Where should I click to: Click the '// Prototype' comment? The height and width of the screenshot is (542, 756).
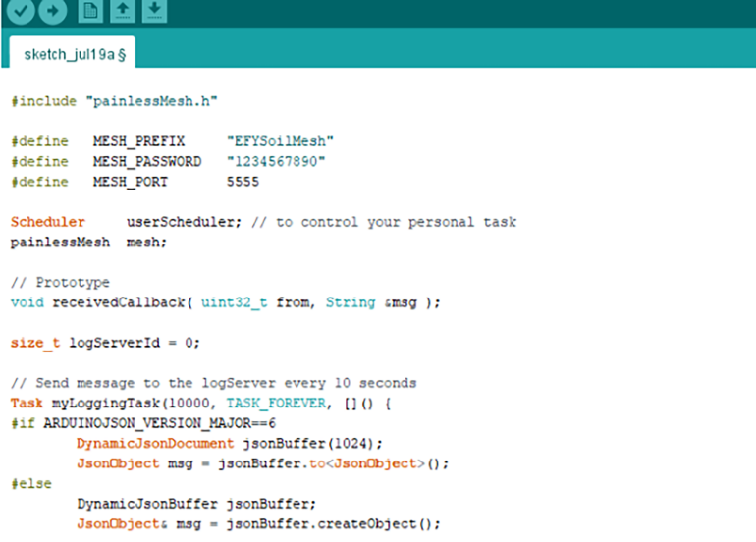[x=60, y=283]
